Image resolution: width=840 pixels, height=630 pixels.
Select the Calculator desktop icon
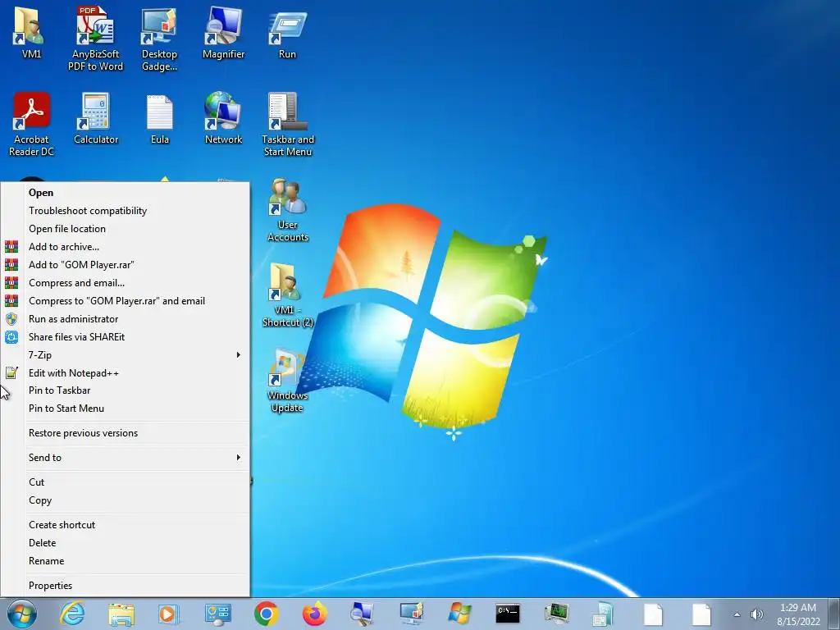[95, 118]
